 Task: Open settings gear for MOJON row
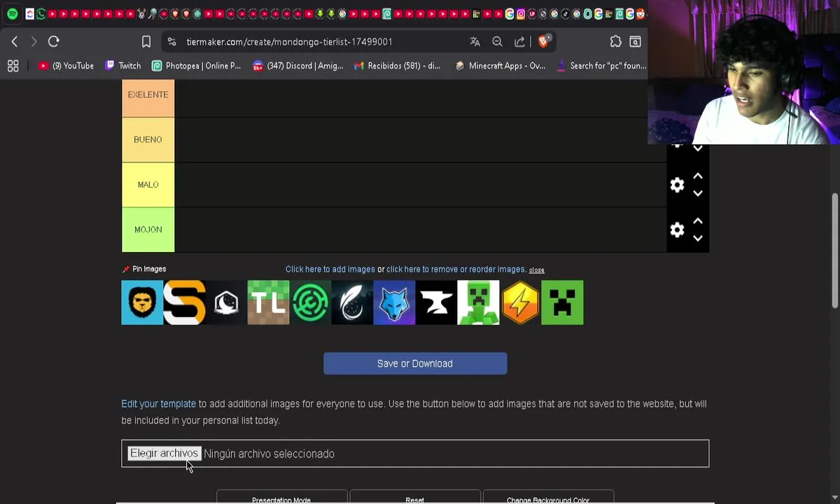click(677, 230)
